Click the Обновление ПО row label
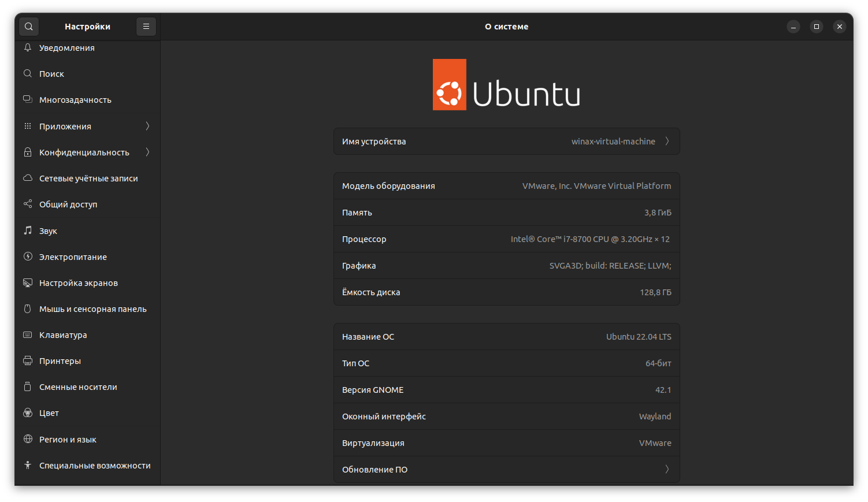Screen dimensions: 868x502 click(374, 470)
